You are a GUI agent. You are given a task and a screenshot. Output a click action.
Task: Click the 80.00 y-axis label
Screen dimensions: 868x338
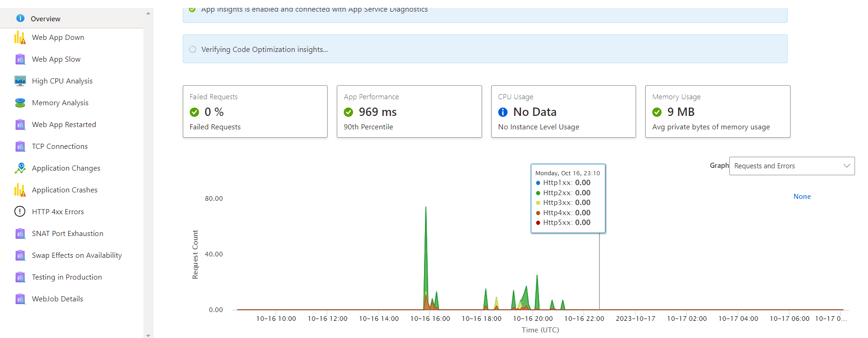pyautogui.click(x=214, y=198)
